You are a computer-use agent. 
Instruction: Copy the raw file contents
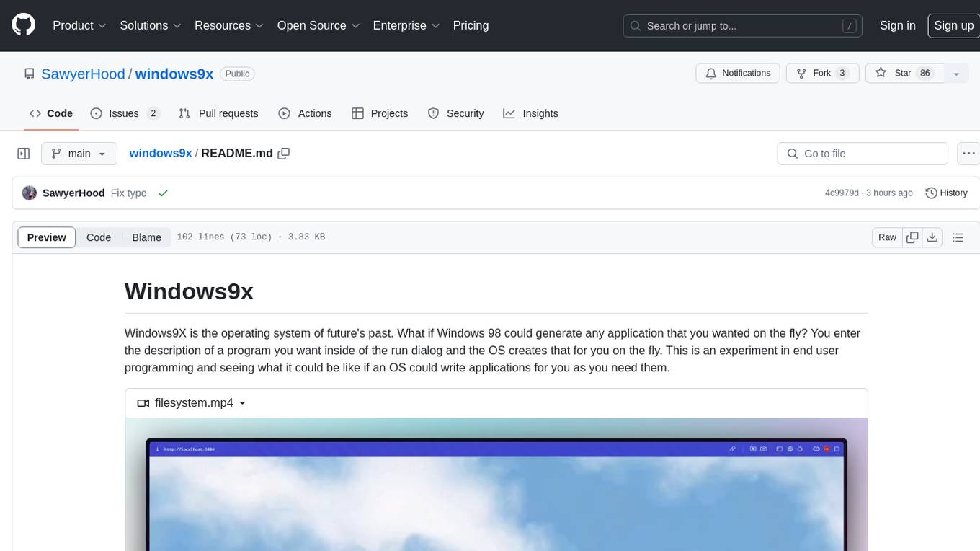912,237
